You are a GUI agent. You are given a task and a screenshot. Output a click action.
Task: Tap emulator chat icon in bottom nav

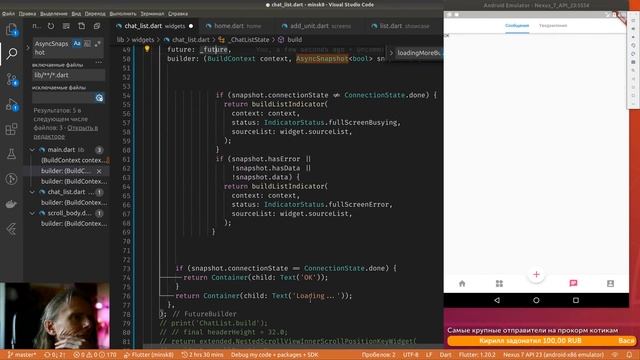573,283
